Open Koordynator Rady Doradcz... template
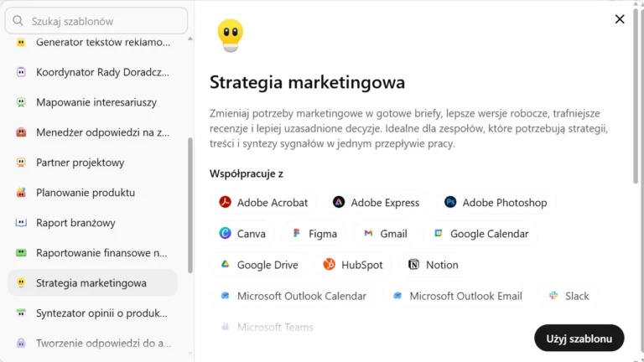 pyautogui.click(x=93, y=72)
